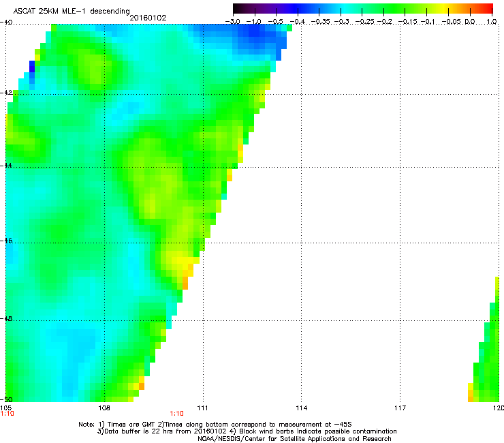The height and width of the screenshot is (443, 504).
Task: Click the '-0.3' color scale label
Action: tap(341, 22)
